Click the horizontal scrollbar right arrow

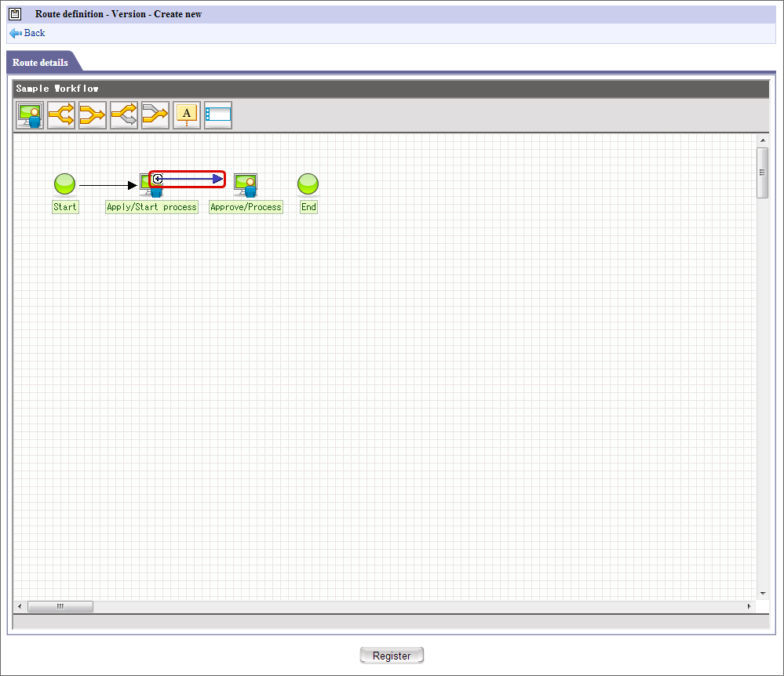point(749,606)
